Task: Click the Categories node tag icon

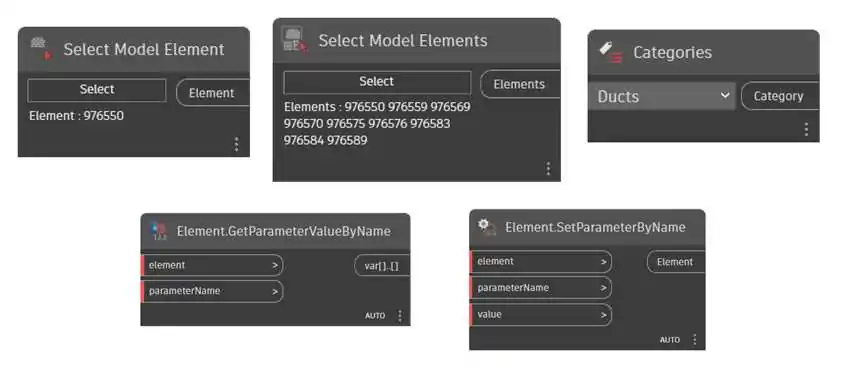Action: point(610,53)
